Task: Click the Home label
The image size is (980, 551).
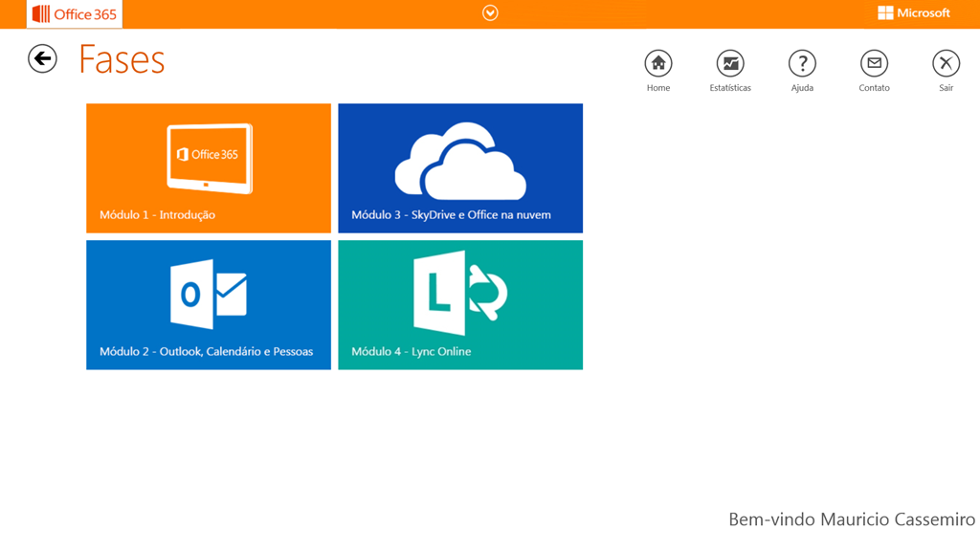Action: [x=658, y=88]
